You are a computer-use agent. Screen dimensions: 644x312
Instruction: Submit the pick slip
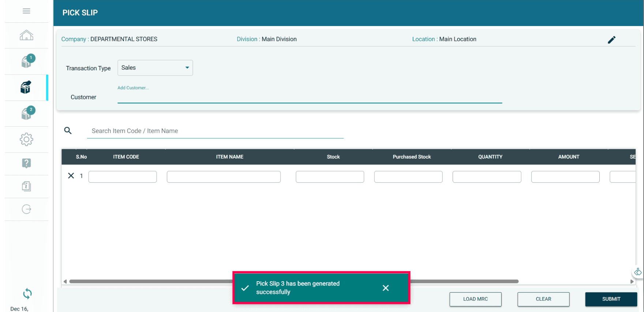(x=611, y=299)
